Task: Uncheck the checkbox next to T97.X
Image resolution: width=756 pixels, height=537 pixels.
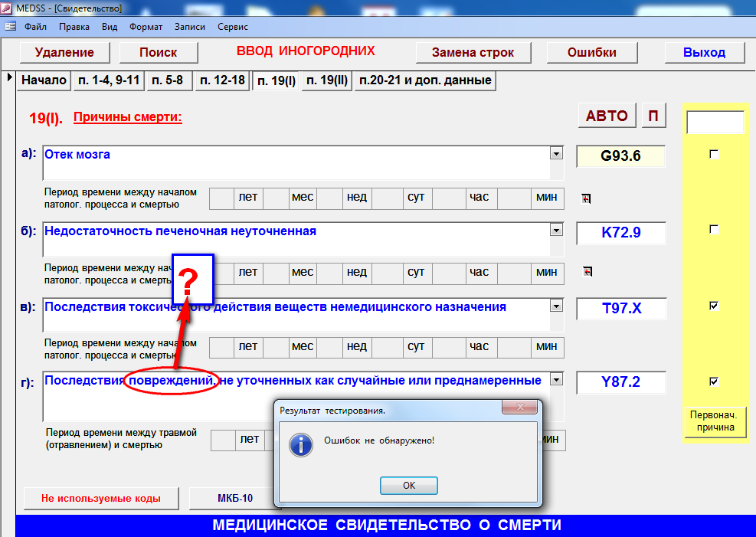Action: pos(714,306)
